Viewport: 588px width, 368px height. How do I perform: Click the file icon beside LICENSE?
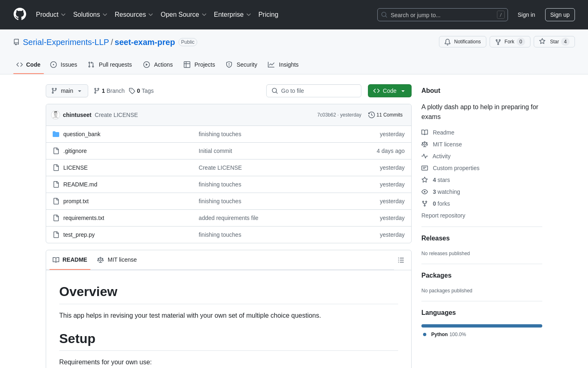click(56, 168)
